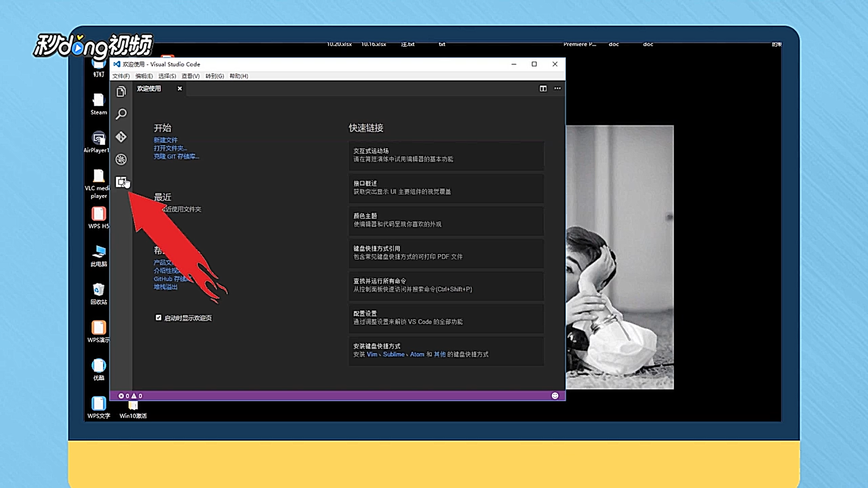
Task: Open the 编辑(E) menu
Action: pyautogui.click(x=144, y=76)
